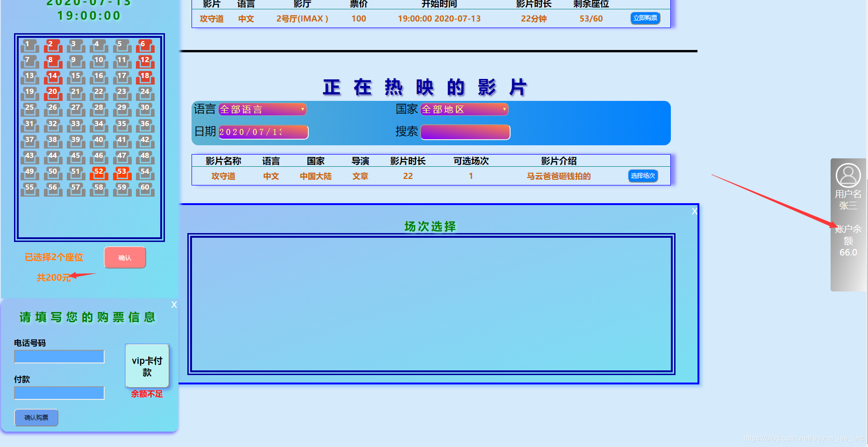
Task: Toggle seat 6 selection off
Action: (145, 46)
